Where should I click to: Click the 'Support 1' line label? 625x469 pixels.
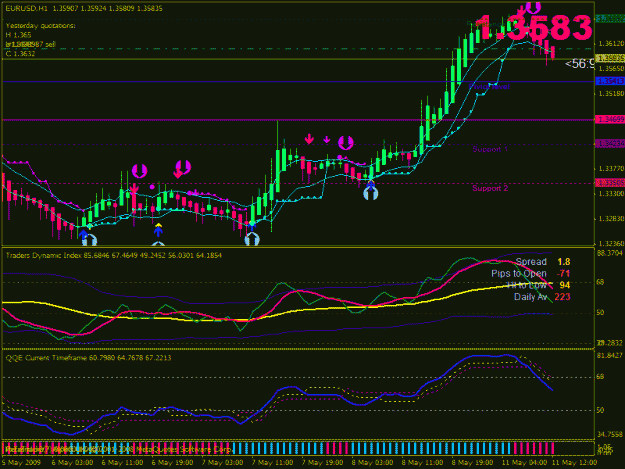(x=490, y=149)
